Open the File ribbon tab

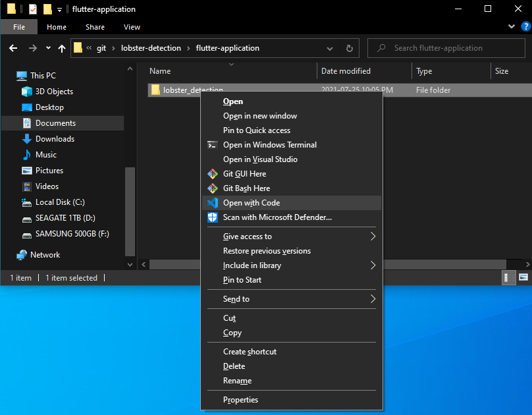click(x=19, y=27)
